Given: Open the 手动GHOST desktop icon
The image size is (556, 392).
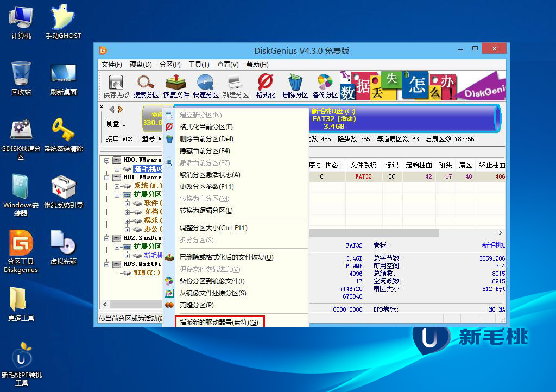Looking at the screenshot, I should click(x=63, y=22).
